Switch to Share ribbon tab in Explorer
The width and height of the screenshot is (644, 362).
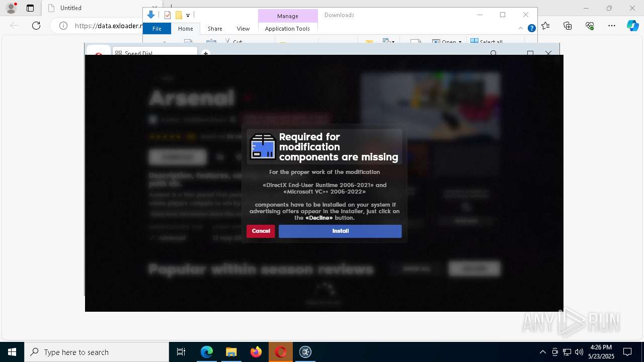pyautogui.click(x=215, y=29)
